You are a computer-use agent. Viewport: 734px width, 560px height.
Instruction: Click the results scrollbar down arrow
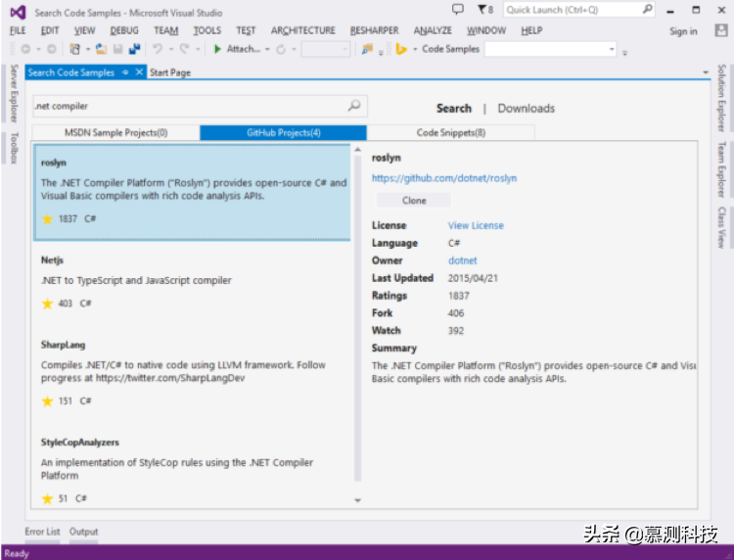pyautogui.click(x=357, y=500)
